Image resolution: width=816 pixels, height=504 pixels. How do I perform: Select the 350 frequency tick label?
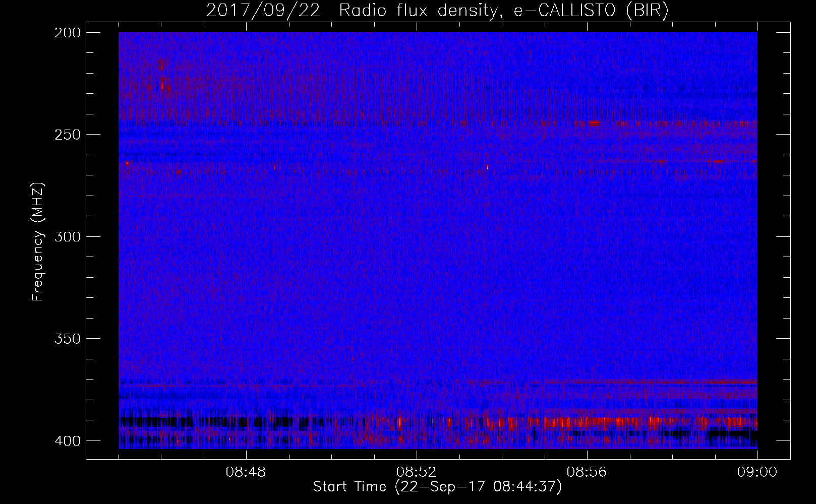coord(68,338)
